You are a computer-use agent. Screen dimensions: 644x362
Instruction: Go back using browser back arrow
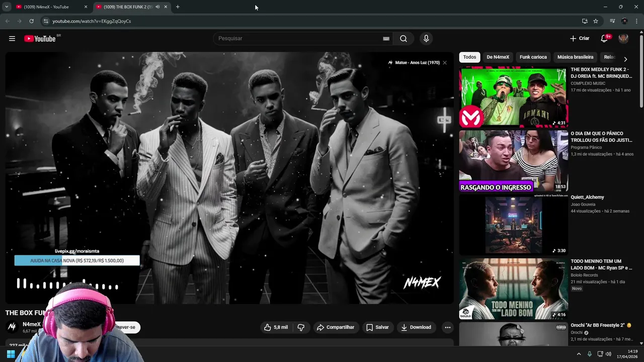click(7, 21)
